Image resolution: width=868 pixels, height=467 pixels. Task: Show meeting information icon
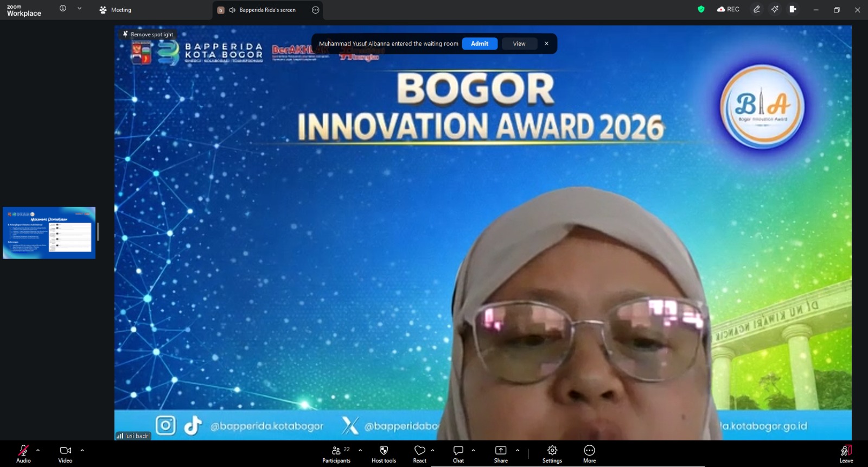pos(63,8)
